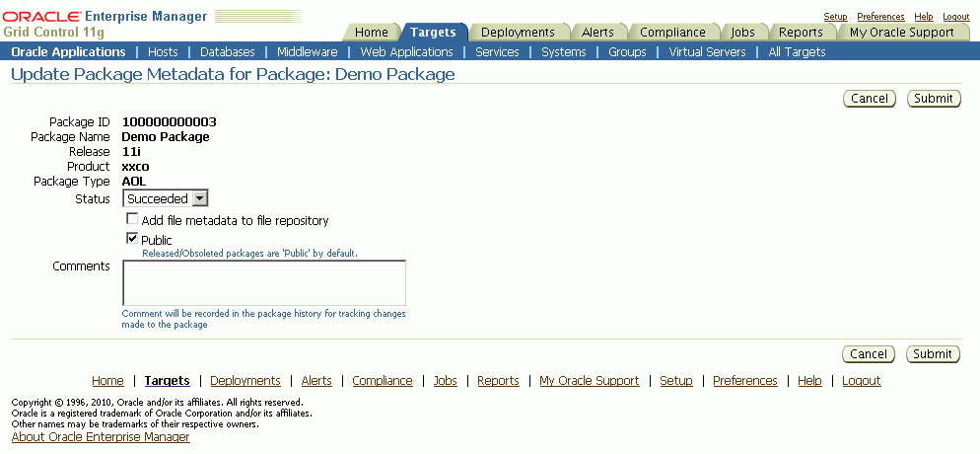Viewport: 980px width, 454px height.
Task: Click the Setup link in header
Action: tap(836, 17)
